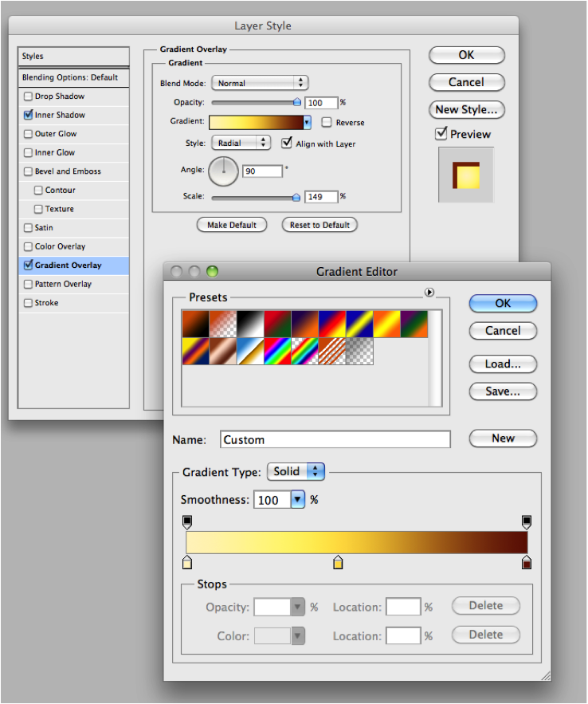
Task: Click the Scale slider handle
Action: (296, 197)
